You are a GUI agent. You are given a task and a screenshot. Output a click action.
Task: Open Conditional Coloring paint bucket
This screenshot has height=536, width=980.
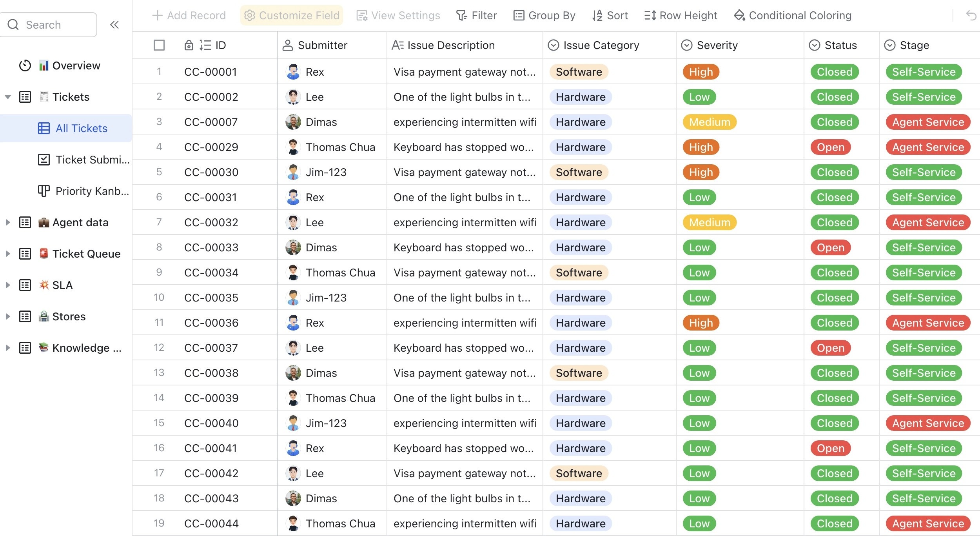[739, 16]
